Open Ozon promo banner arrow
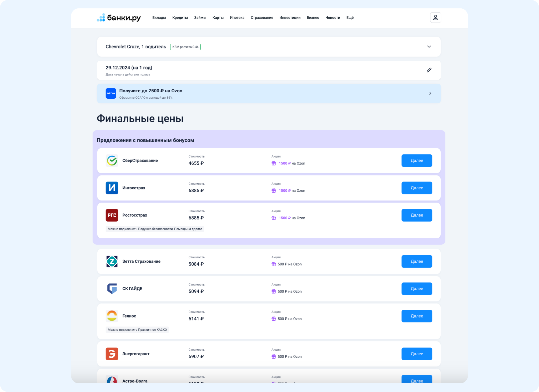The height and width of the screenshot is (392, 539). point(430,93)
